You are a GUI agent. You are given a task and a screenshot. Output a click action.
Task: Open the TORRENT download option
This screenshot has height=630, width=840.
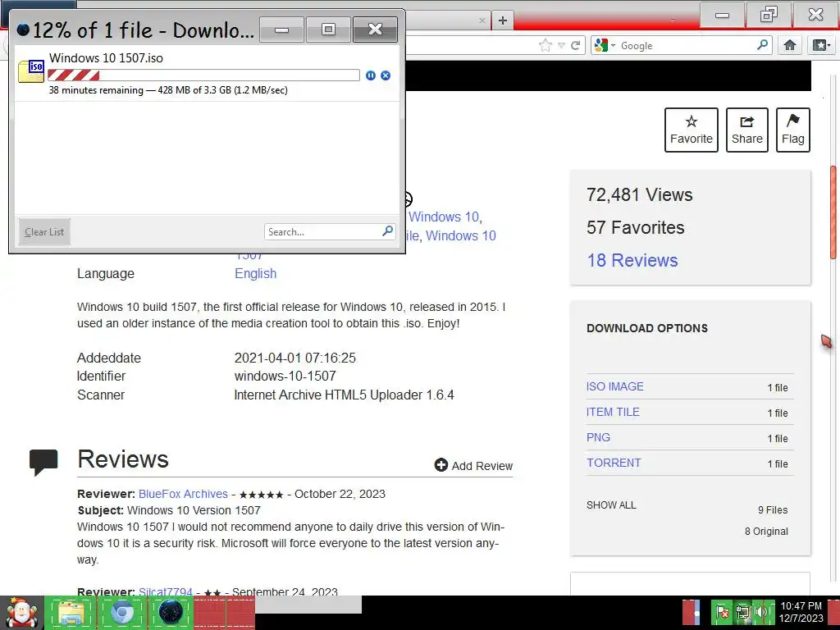coord(614,463)
